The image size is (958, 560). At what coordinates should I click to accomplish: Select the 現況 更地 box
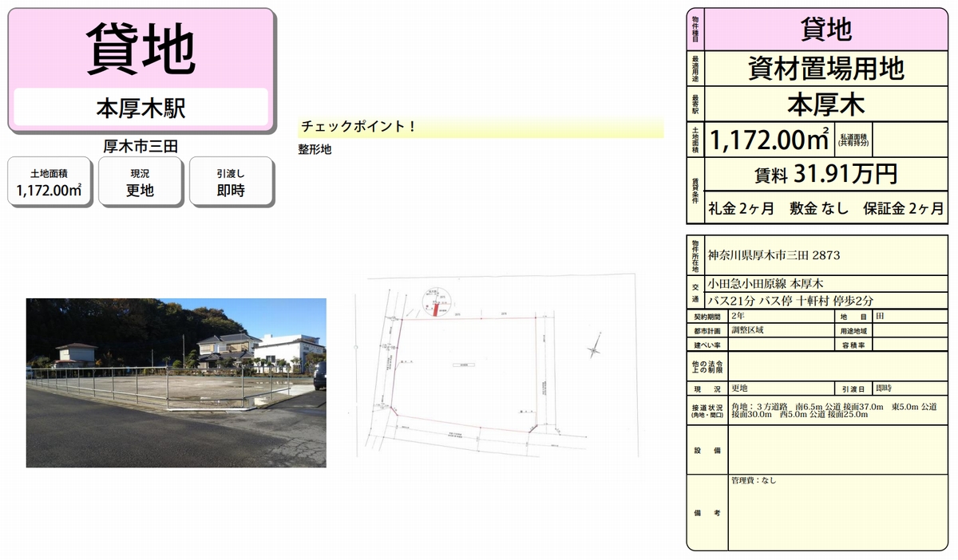pos(140,183)
